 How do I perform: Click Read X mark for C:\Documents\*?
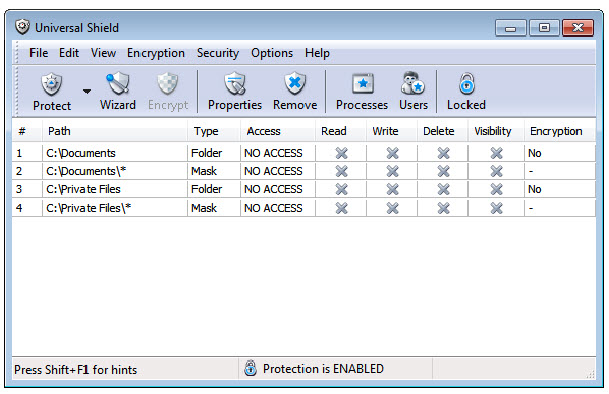(341, 171)
